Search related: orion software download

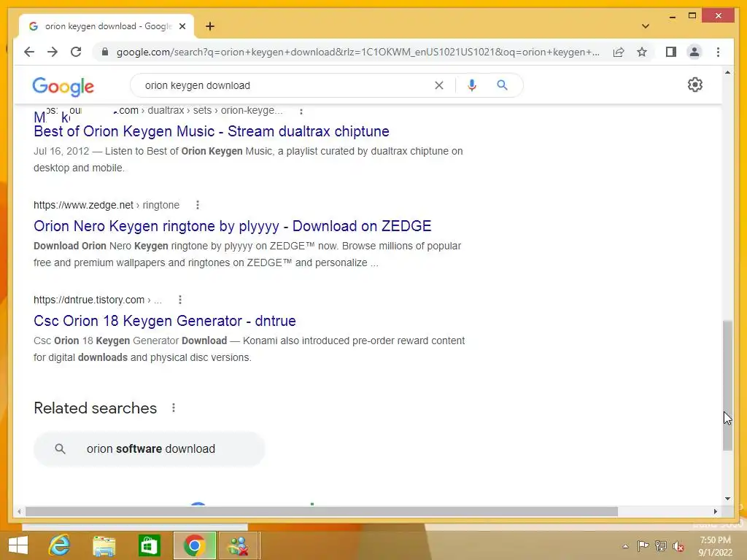coord(149,448)
